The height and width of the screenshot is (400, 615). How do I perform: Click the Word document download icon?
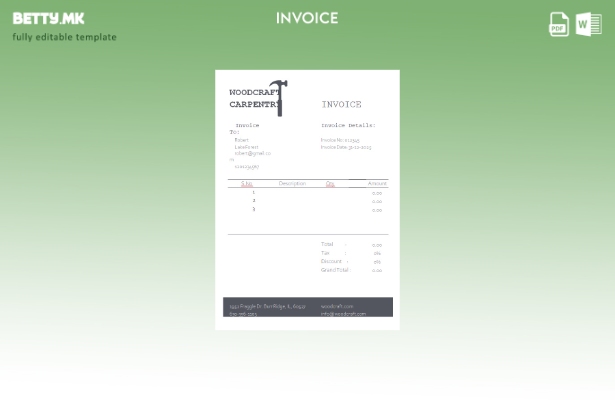[x=589, y=25]
